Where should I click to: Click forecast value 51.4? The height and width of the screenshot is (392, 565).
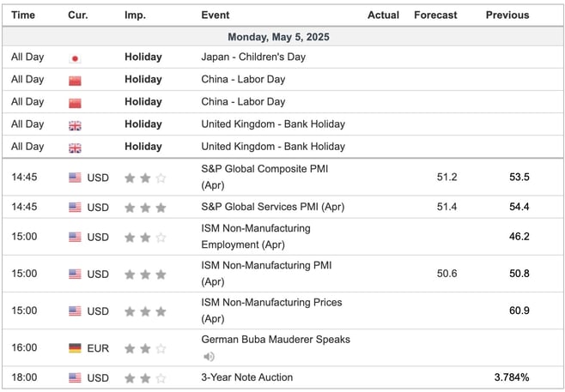[447, 207]
